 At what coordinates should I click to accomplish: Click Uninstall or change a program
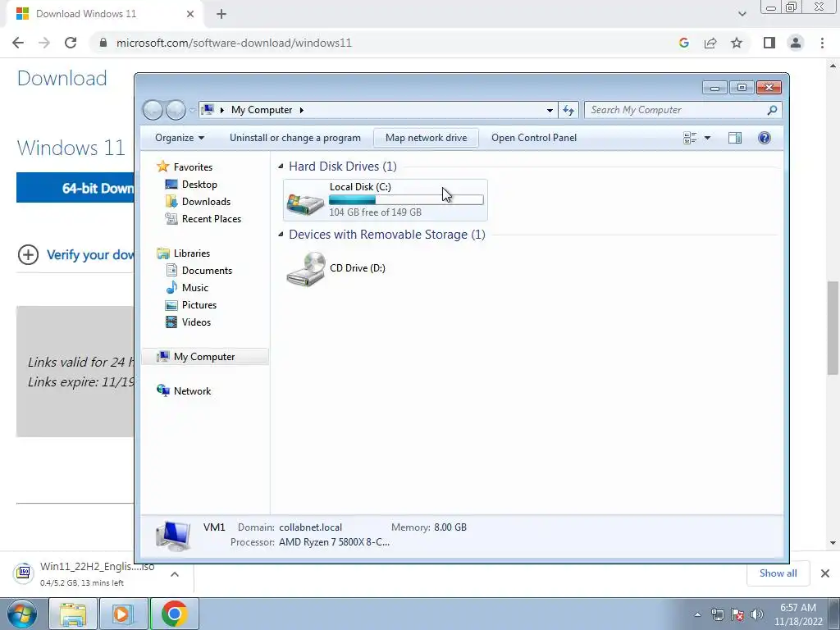point(295,138)
